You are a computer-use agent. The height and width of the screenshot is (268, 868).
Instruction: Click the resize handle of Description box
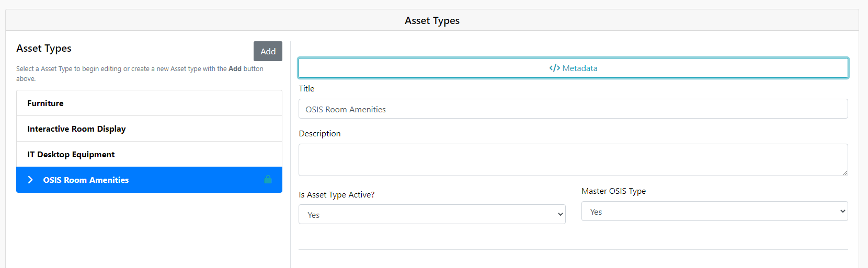pyautogui.click(x=844, y=172)
